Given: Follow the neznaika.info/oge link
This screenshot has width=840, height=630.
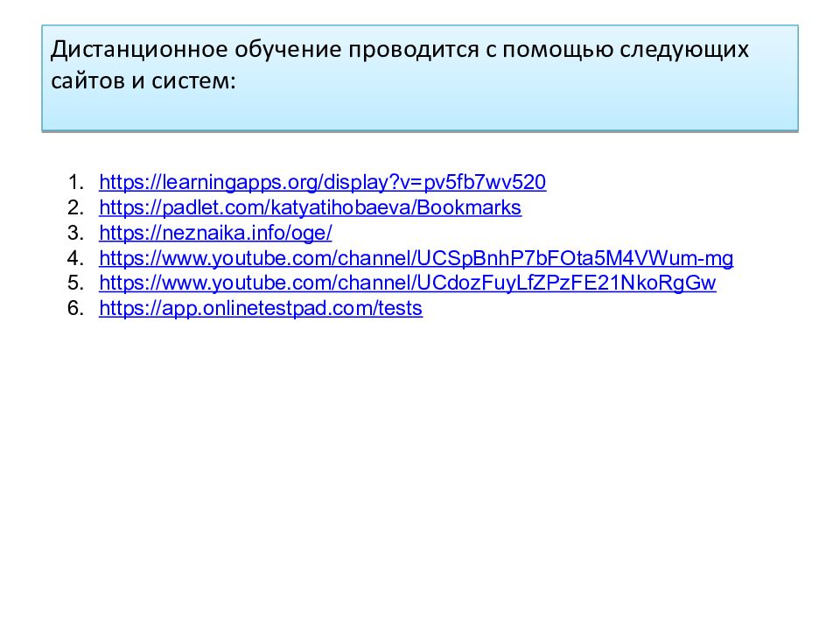Looking at the screenshot, I should click(x=215, y=233).
